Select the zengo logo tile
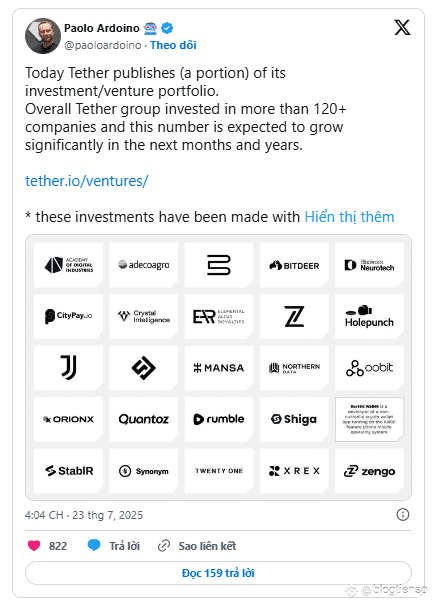This screenshot has width=435, height=607. coord(369,471)
